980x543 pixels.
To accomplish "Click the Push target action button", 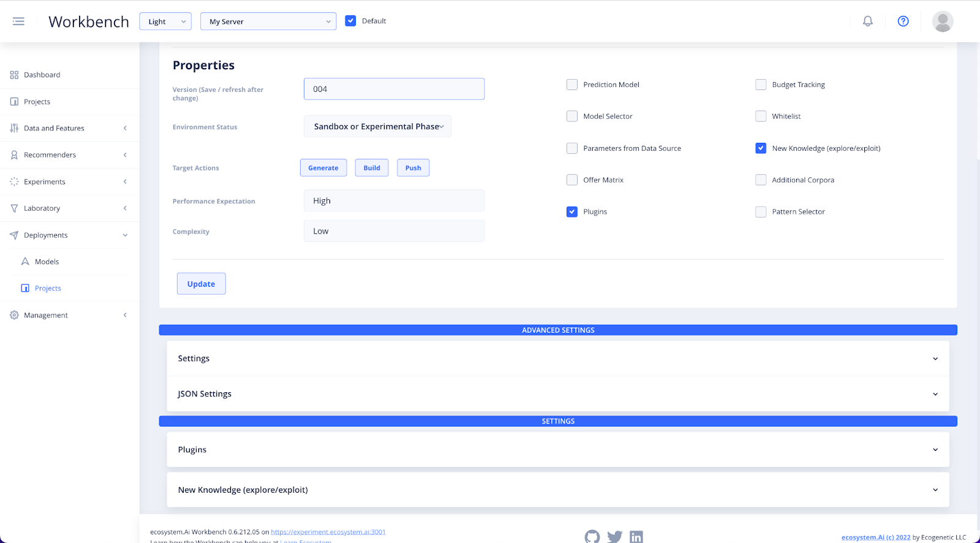I will click(413, 168).
